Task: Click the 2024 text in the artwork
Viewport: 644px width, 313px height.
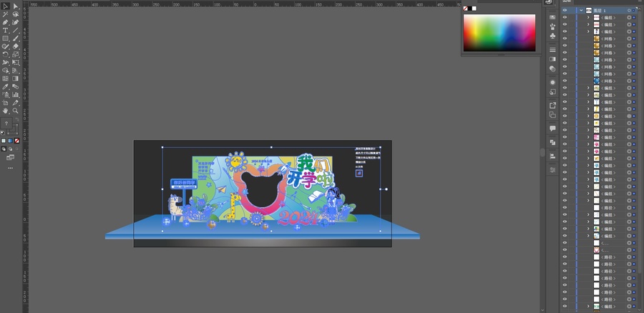Action: (298, 218)
